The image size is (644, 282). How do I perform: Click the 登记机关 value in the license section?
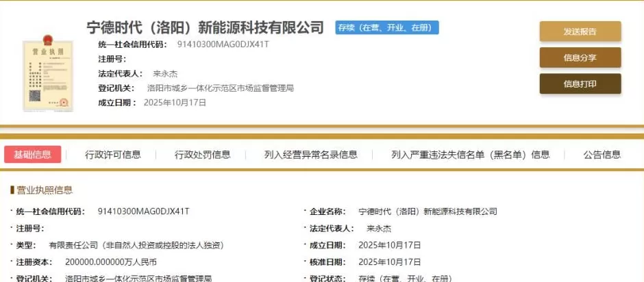pyautogui.click(x=138, y=279)
